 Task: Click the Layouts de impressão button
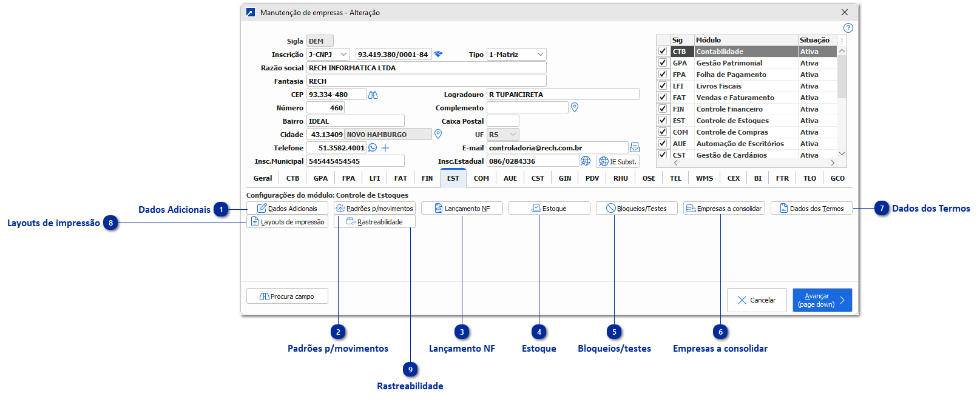(x=287, y=221)
